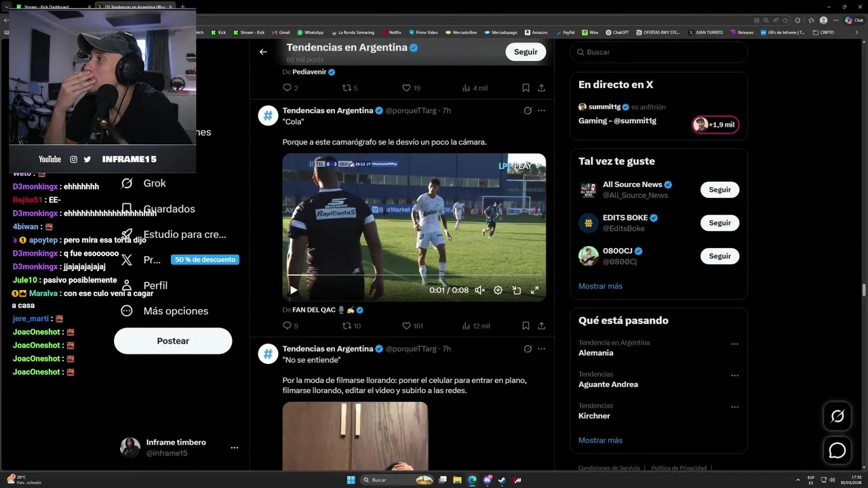Image resolution: width=868 pixels, height=488 pixels.
Task: Open Estudio para creadores in the sidebar
Action: point(173,235)
